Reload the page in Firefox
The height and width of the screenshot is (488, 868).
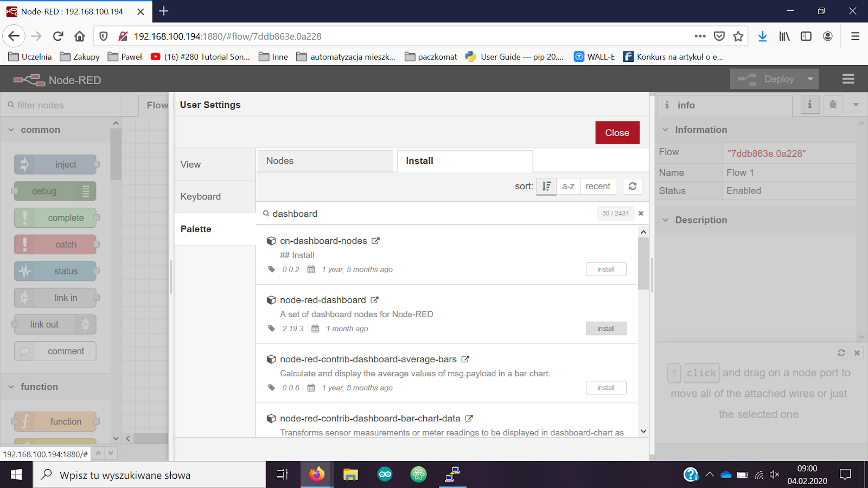(x=58, y=36)
